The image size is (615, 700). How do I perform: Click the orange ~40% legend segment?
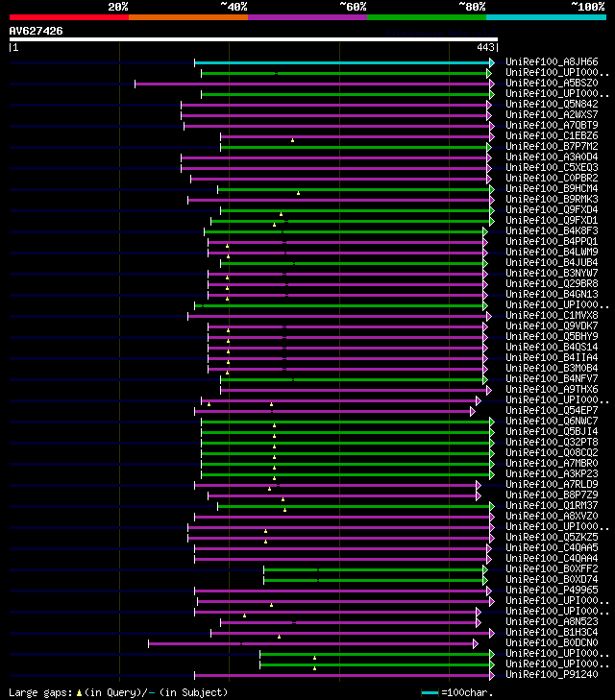(x=188, y=17)
